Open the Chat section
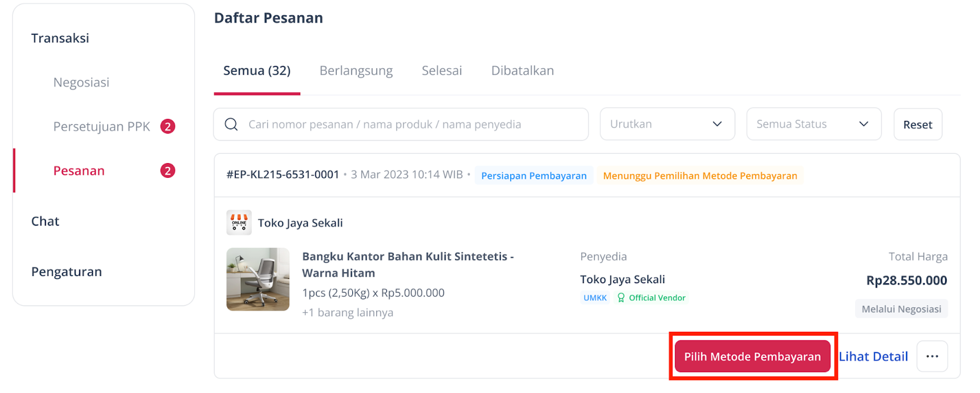The width and height of the screenshot is (980, 393). (44, 221)
